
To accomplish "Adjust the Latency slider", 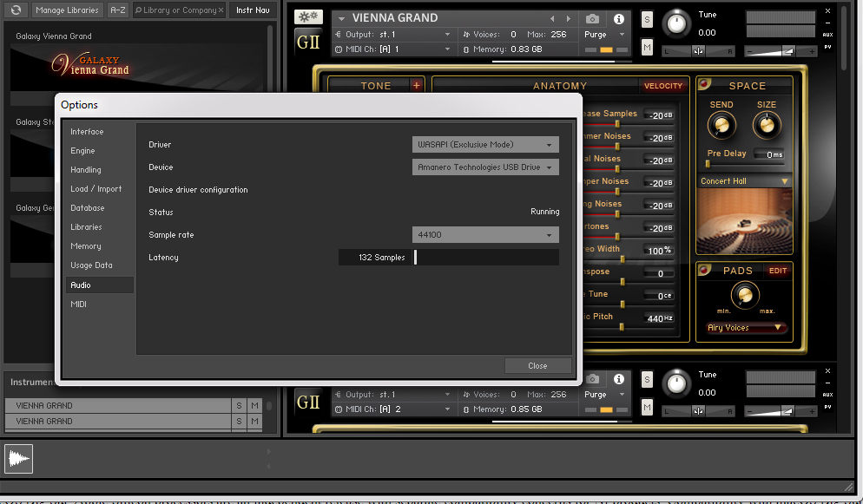I will (486, 258).
